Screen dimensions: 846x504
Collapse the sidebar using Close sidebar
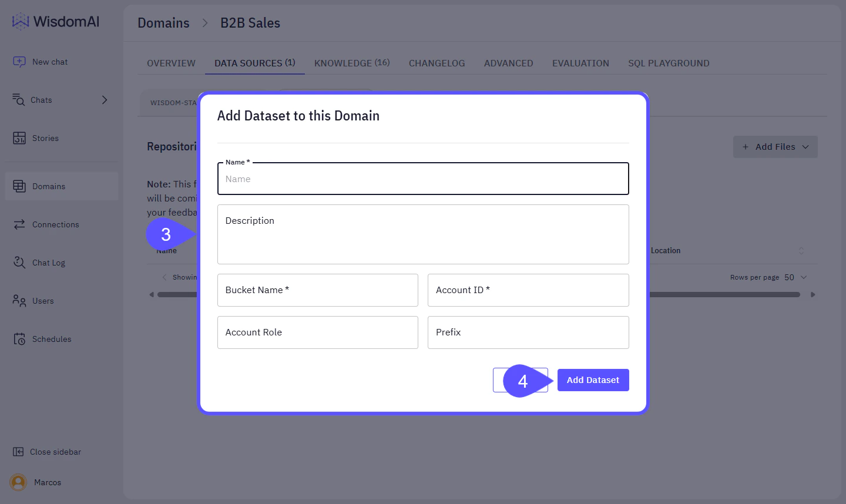(x=46, y=452)
